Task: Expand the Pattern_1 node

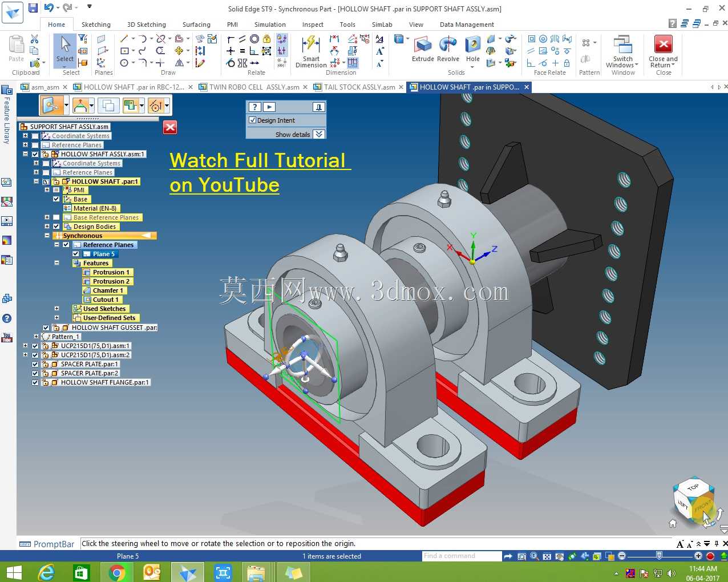Action: click(x=36, y=337)
